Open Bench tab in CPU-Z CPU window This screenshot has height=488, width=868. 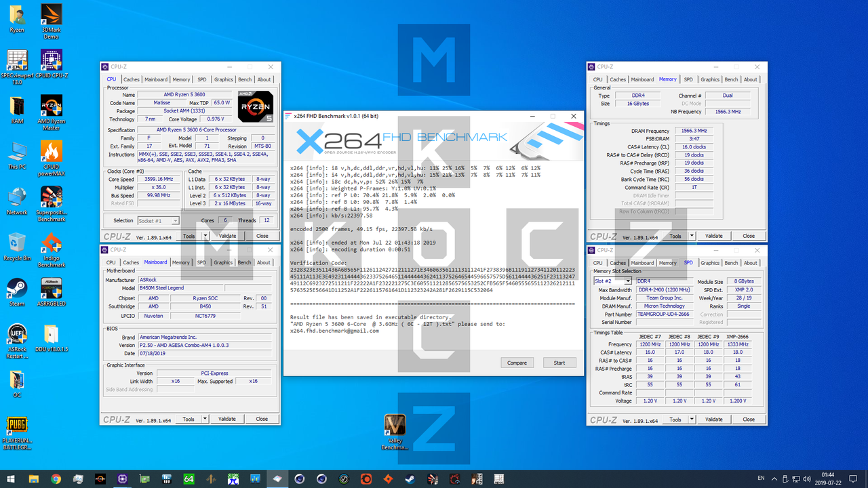[x=245, y=79]
